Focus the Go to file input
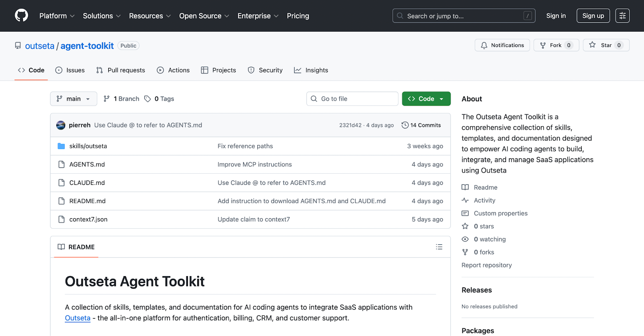The height and width of the screenshot is (336, 644). (352, 99)
